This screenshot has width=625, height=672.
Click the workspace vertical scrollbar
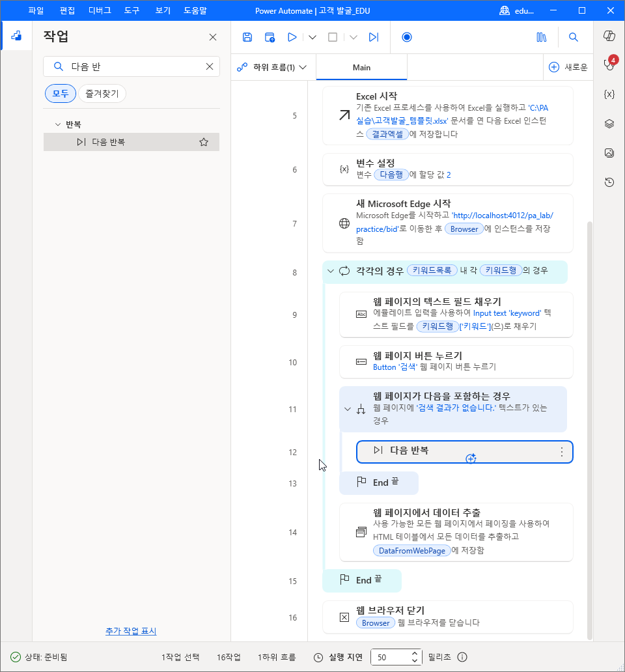pyautogui.click(x=589, y=430)
